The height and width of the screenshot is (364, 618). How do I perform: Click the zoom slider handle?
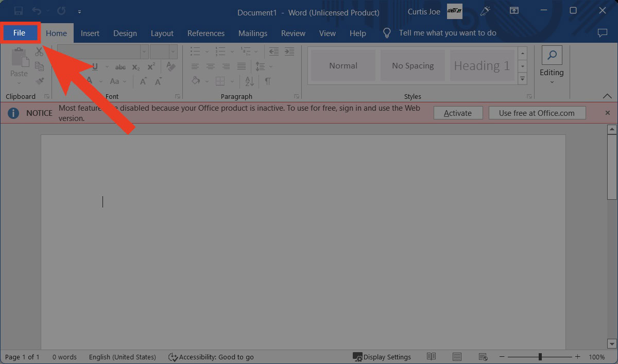pos(540,357)
